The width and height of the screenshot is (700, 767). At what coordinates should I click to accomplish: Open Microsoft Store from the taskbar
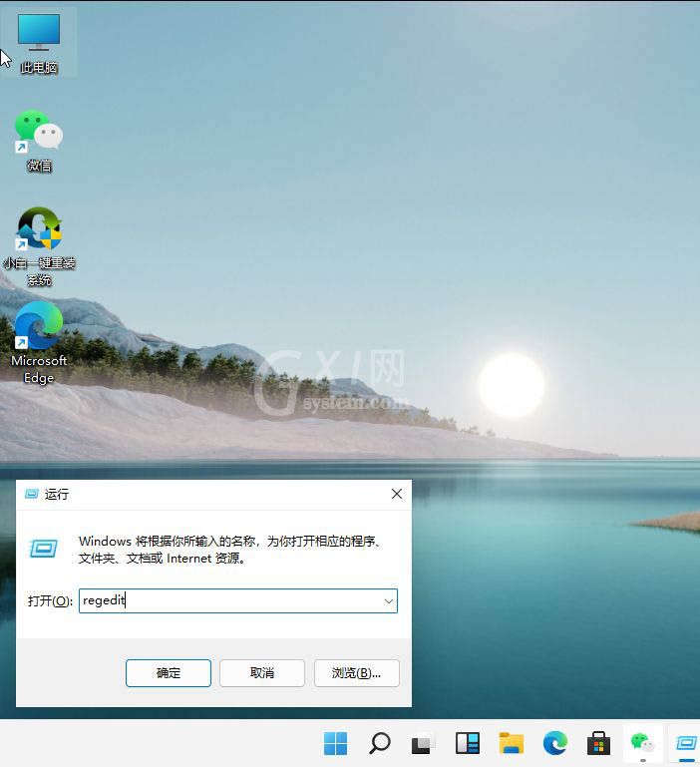coord(598,743)
